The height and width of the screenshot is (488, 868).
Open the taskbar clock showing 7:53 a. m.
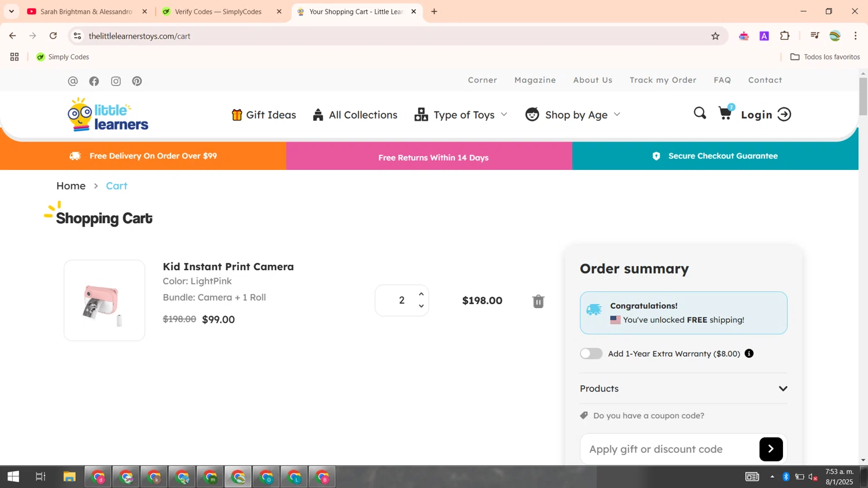839,476
